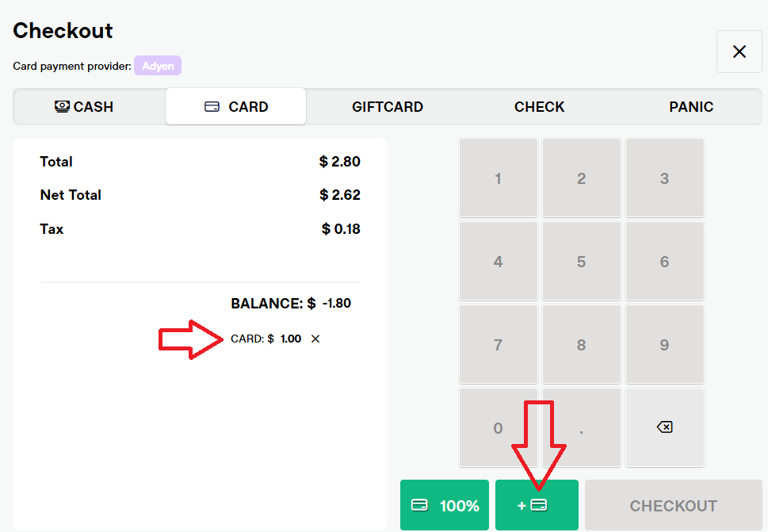The image size is (768, 532).
Task: Pay 100% by card
Action: click(445, 505)
